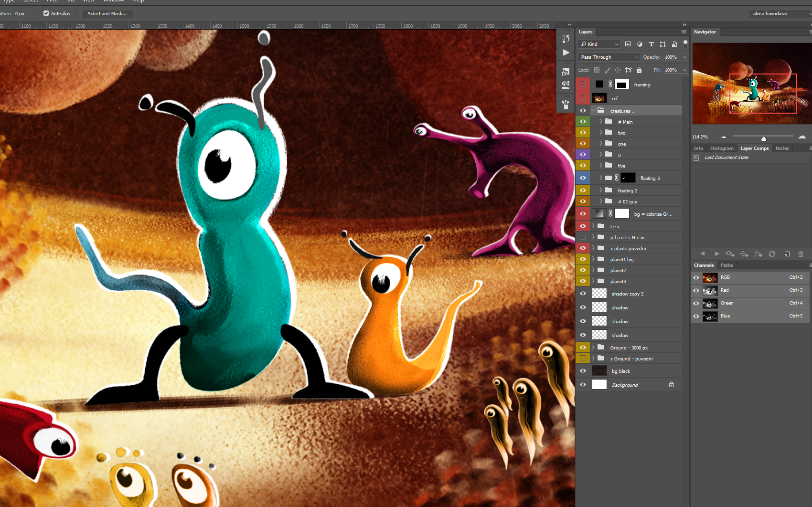812x507 pixels.
Task: Switch to the Histogram tab
Action: click(x=722, y=148)
